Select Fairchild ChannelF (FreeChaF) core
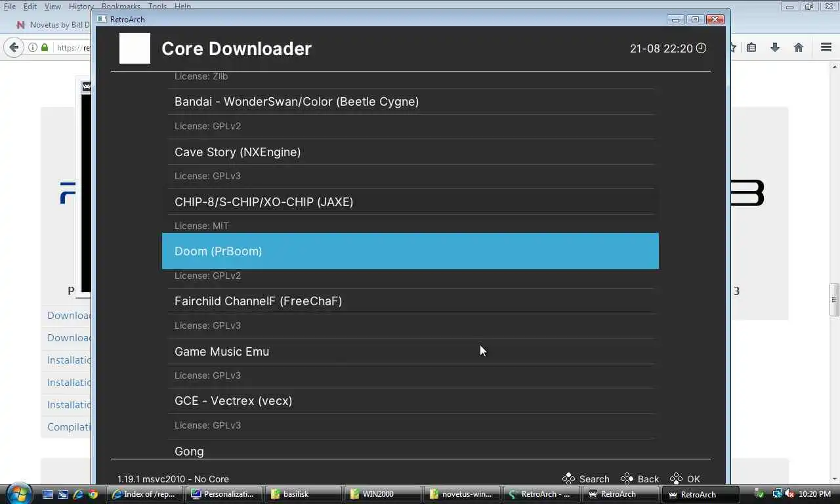 (x=410, y=301)
